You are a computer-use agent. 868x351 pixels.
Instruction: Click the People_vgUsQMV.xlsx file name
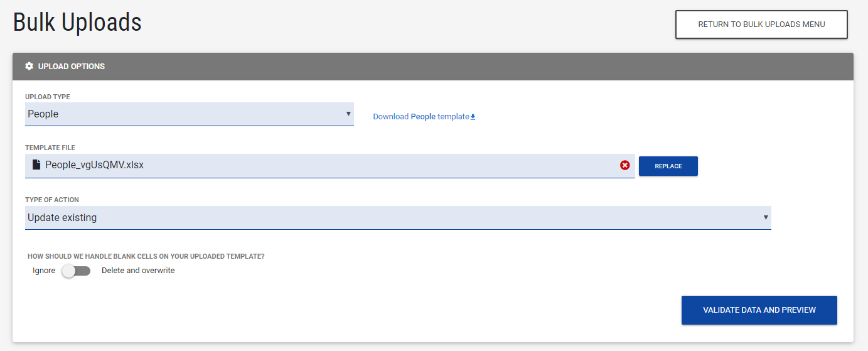pyautogui.click(x=94, y=165)
